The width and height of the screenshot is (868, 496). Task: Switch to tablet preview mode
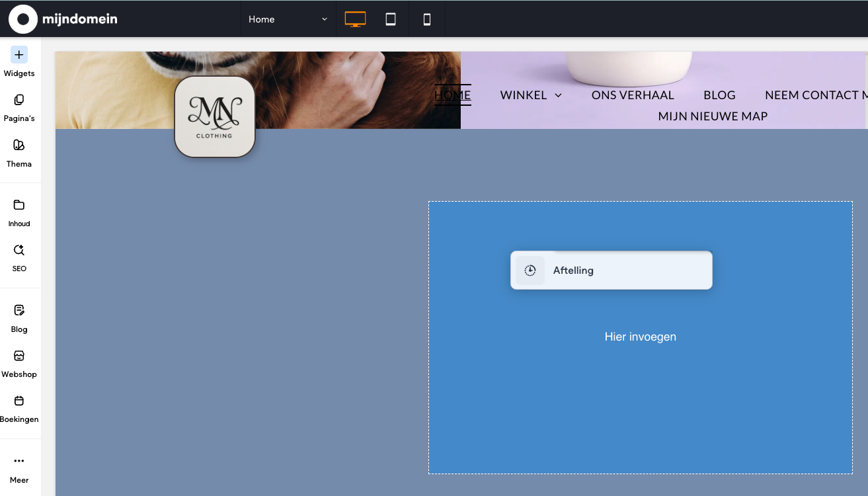click(x=391, y=19)
